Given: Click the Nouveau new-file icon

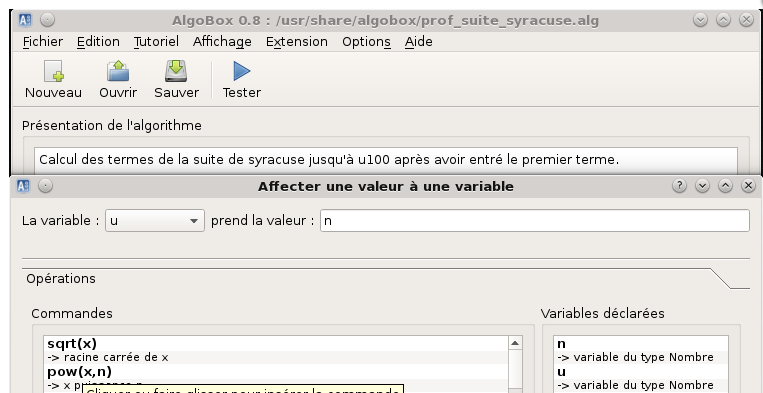Looking at the screenshot, I should (x=54, y=71).
